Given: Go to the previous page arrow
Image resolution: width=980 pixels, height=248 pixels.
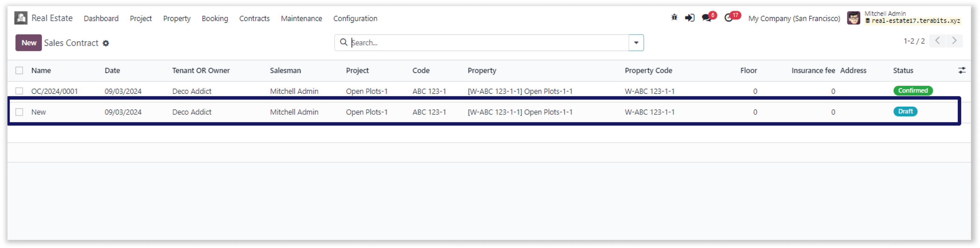Looking at the screenshot, I should (937, 41).
